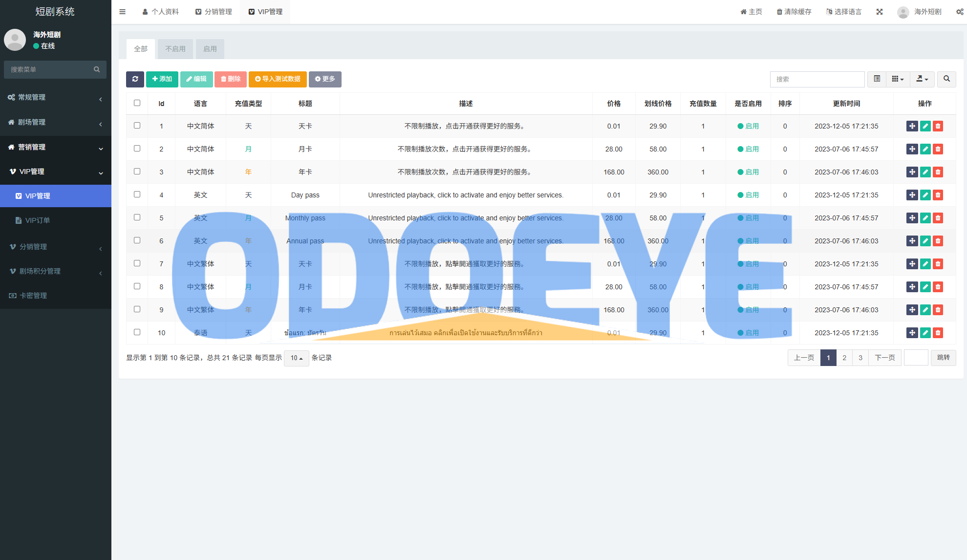
Task: Toggle the card view icon
Action: (x=877, y=79)
